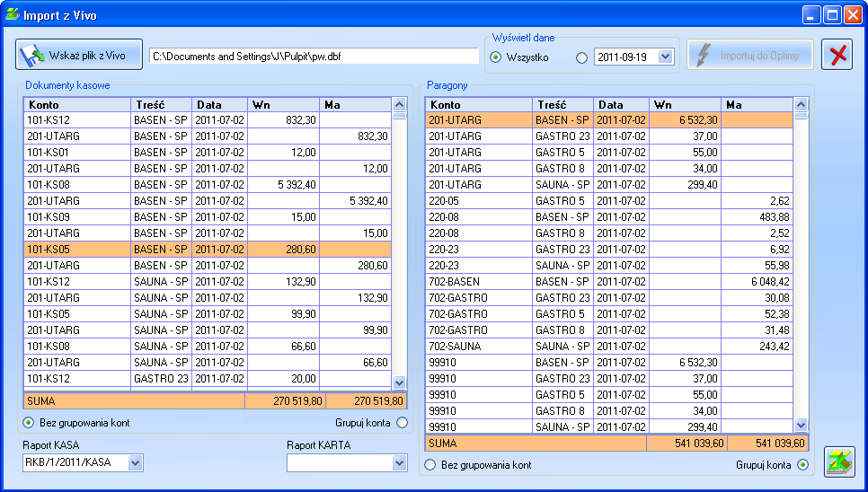Screen dimensions: 868x492
Task: Click Wn column header in Paragony
Action: coord(686,104)
